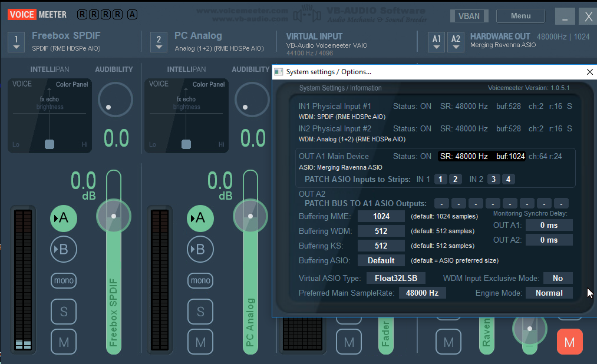Change Buffering WDM value 512
The height and width of the screenshot is (364, 597).
tap(381, 231)
